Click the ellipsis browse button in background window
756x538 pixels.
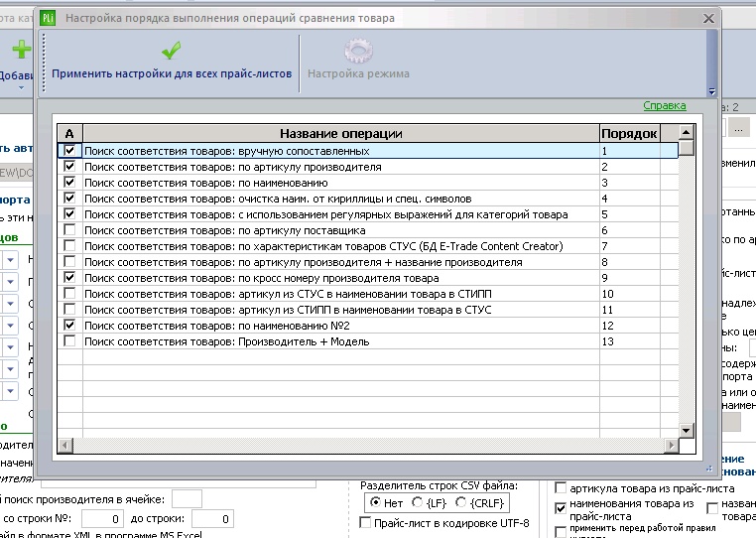pos(738,129)
